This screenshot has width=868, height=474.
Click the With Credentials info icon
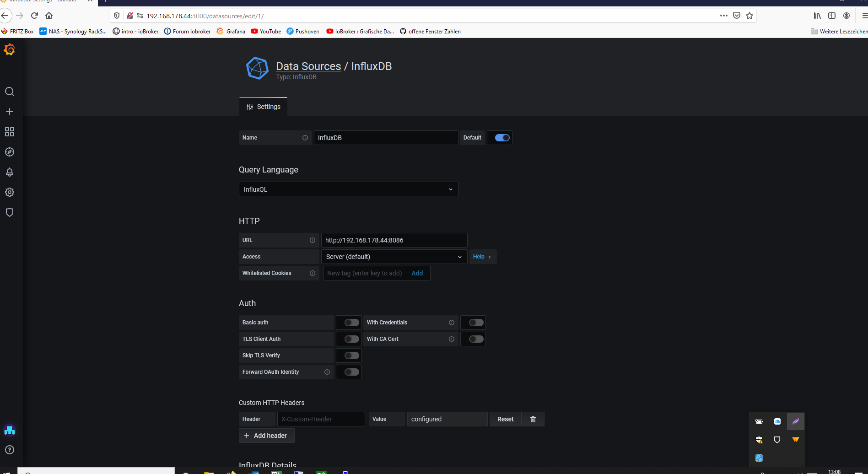click(452, 323)
